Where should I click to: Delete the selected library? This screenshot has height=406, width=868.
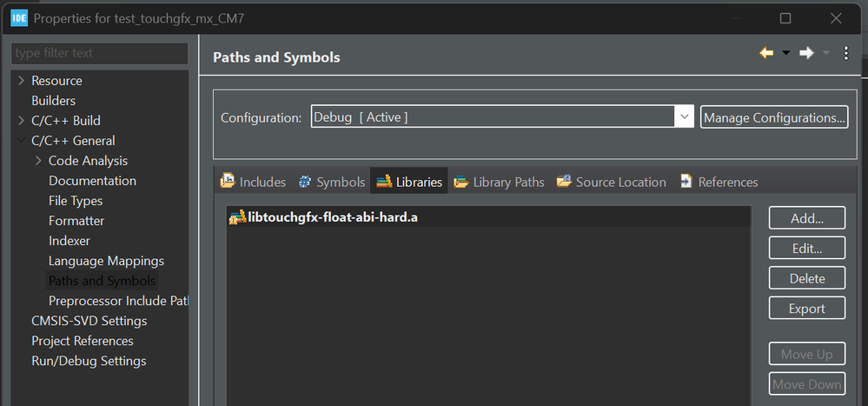[806, 278]
